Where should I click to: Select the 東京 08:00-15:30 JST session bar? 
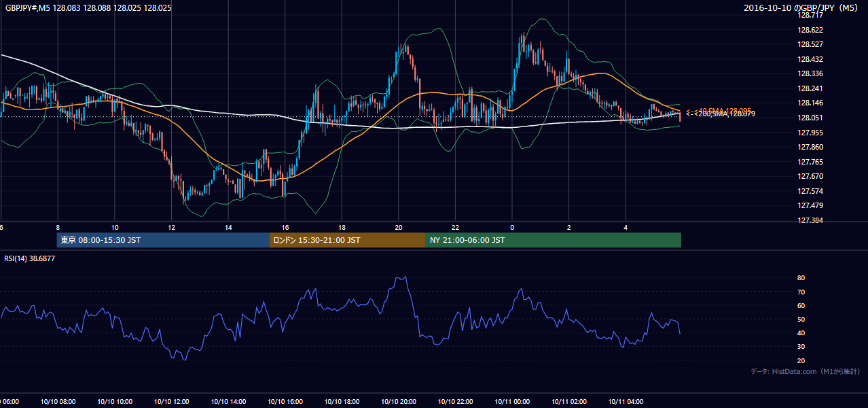pyautogui.click(x=163, y=240)
